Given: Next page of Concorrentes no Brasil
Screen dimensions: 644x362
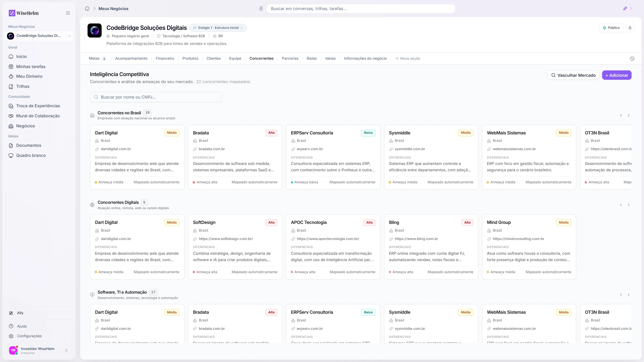Looking at the screenshot, I should pyautogui.click(x=629, y=115).
